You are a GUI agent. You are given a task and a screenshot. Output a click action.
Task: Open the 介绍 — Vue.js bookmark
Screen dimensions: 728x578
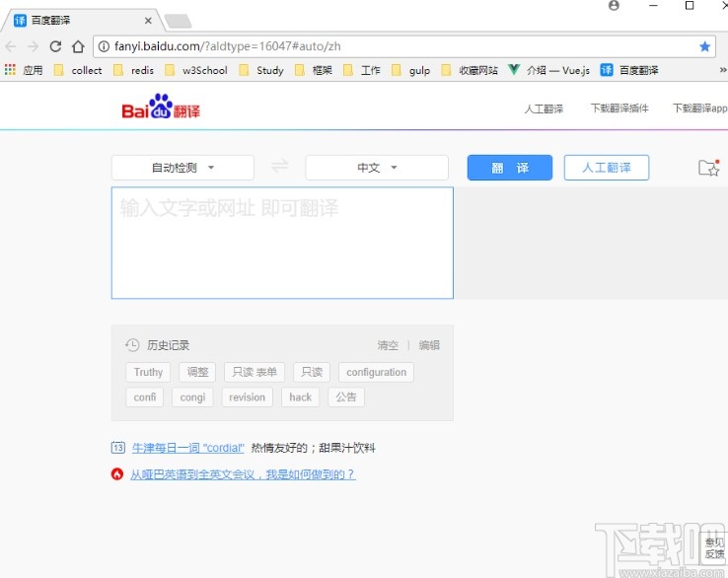[x=549, y=70]
